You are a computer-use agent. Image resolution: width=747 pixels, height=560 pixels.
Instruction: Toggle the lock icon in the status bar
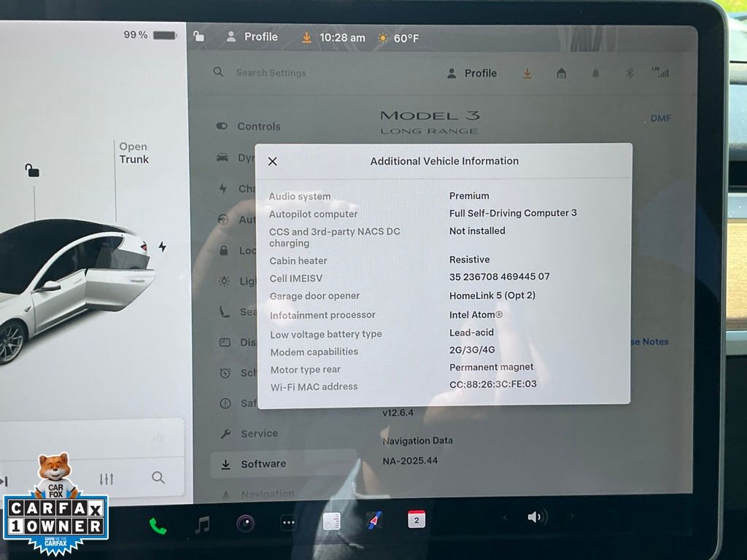click(x=198, y=36)
